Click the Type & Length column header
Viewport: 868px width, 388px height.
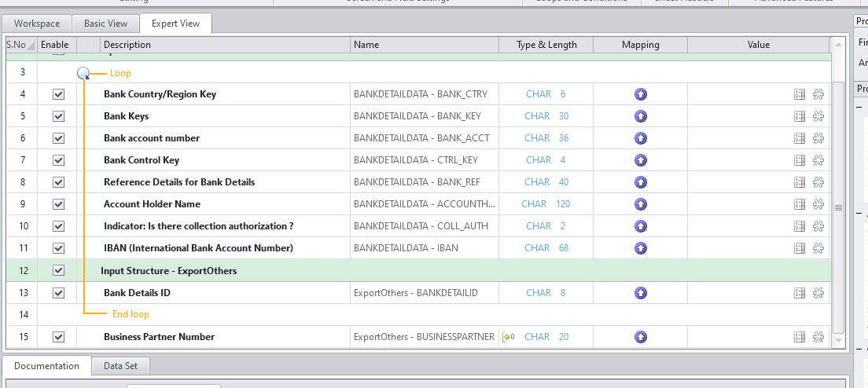546,45
